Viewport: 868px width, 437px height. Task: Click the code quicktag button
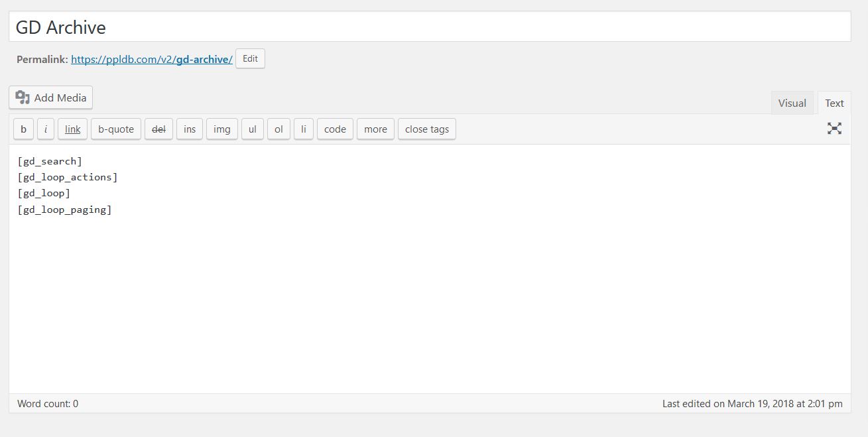(x=335, y=129)
